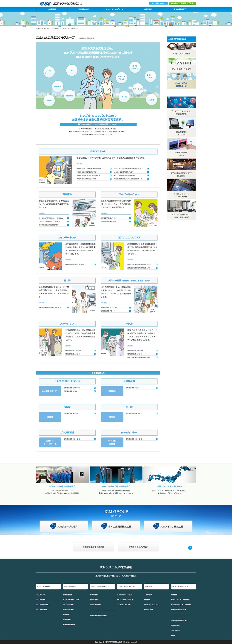Open arrow icon for 無水式自動消火灰皿 ECOPON
Viewport: 232px width, 644px height.
(68, 225)
